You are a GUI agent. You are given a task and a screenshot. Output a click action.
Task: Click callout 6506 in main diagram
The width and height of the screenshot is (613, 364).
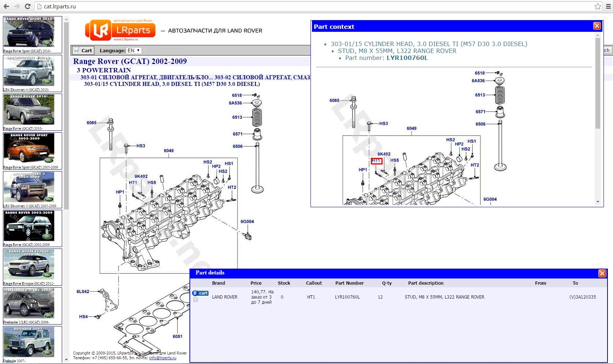coord(237,147)
